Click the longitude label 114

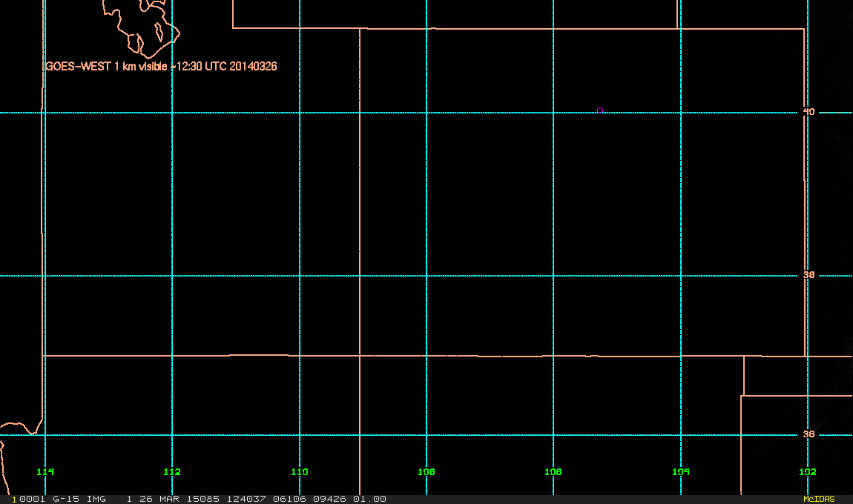45,472
